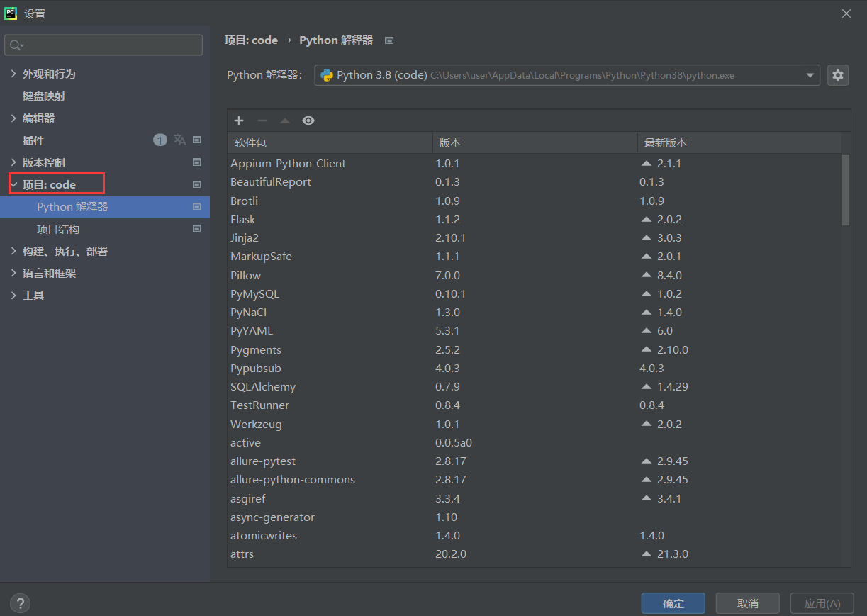Click the remove package minus icon

tap(262, 121)
